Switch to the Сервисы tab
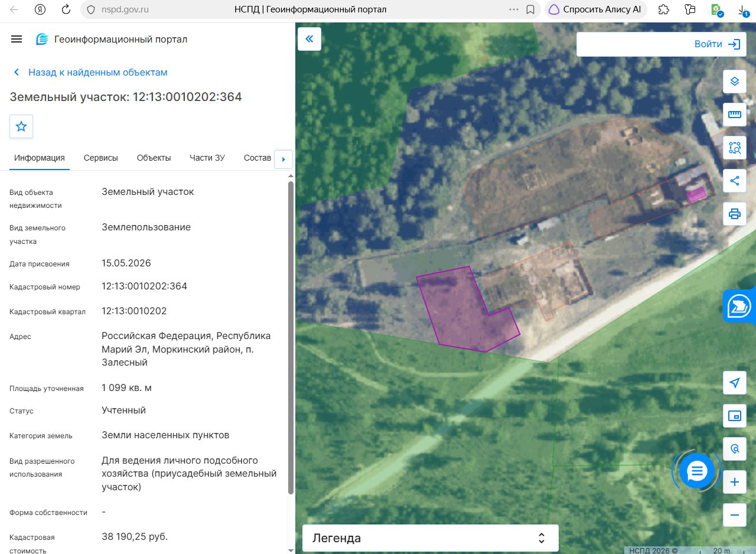 pos(101,158)
